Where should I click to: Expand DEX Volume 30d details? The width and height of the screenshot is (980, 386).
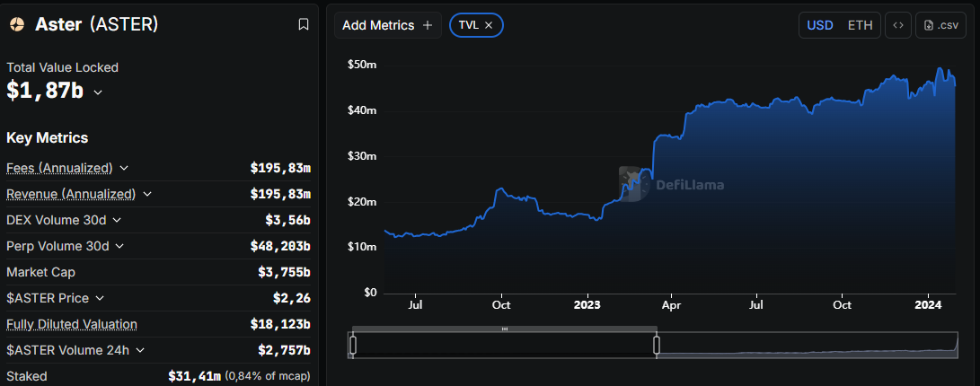pyautogui.click(x=117, y=220)
